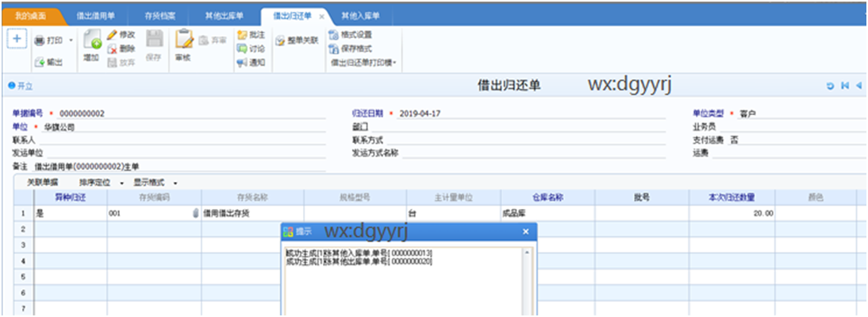The image size is (868, 317).
Task: Click the plus quick-add box icon
Action: tap(17, 40)
